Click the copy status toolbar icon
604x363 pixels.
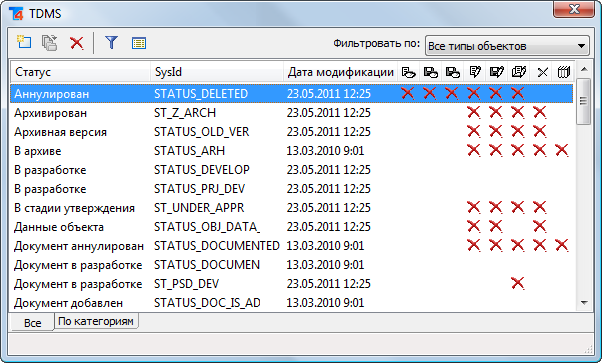click(50, 42)
